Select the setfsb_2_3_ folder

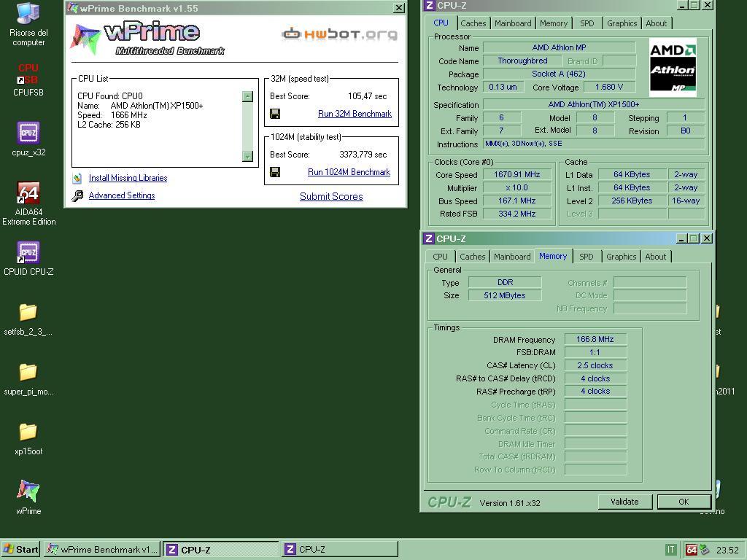click(28, 319)
